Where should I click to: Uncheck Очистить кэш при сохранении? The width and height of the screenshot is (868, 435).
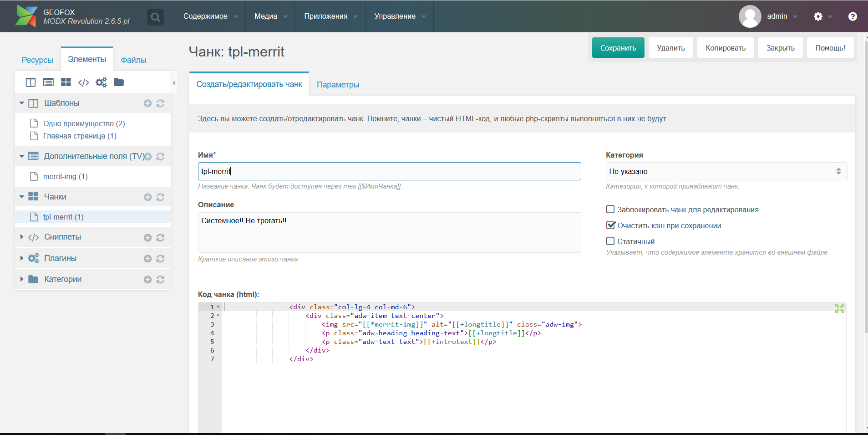(610, 225)
